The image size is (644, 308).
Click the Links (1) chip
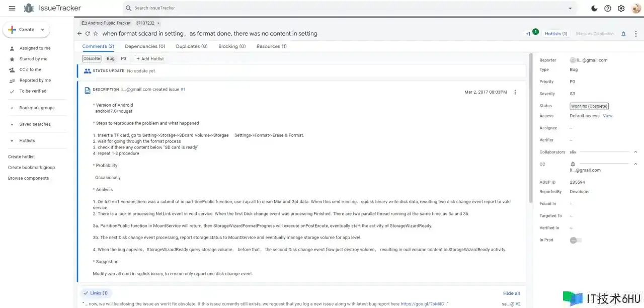pos(95,293)
